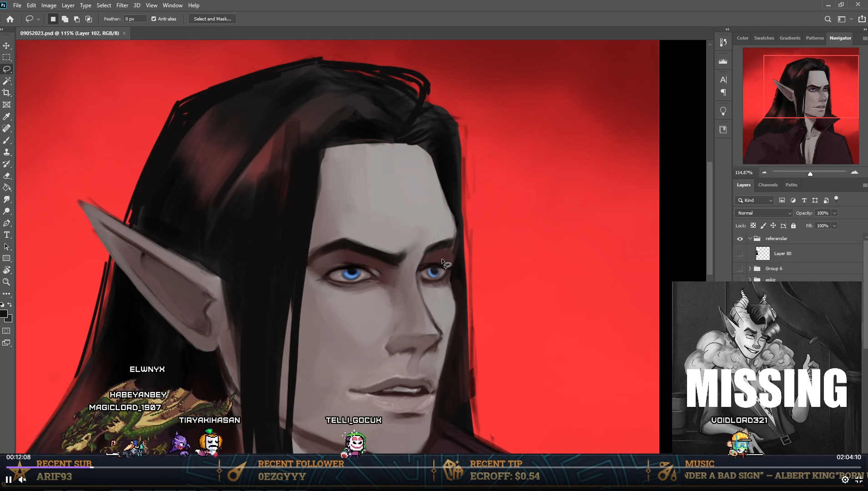Viewport: 868px width, 491px height.
Task: Open the Layers panel flyout menu
Action: click(x=864, y=185)
